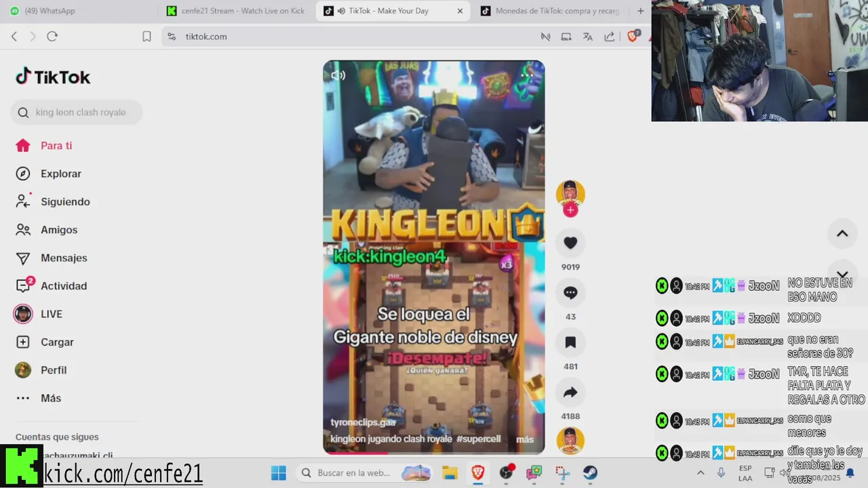Translate this page icon
The image size is (868, 488).
[588, 37]
